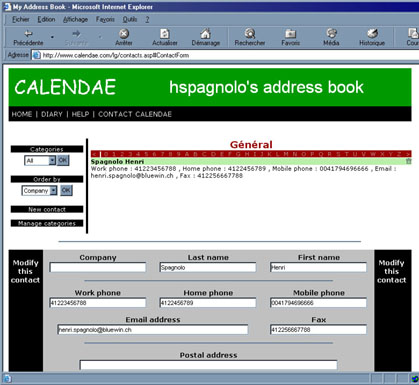Screen dimensions: 419x385
Task: Go home with Démarrage icon
Action: coord(206,34)
